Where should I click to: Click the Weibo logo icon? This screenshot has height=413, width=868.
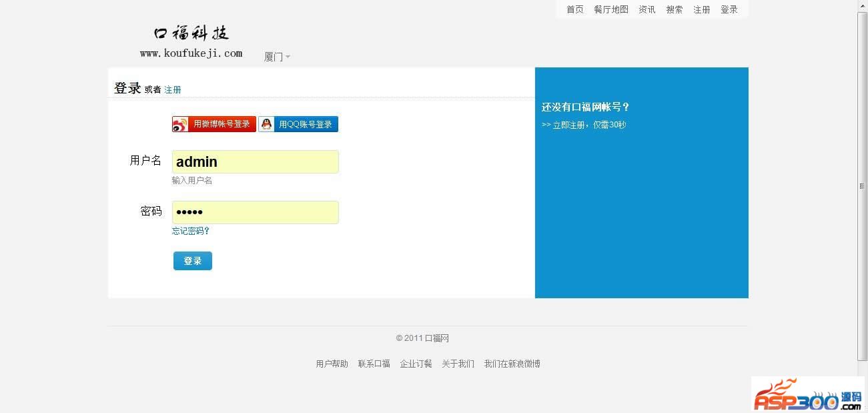coord(180,124)
